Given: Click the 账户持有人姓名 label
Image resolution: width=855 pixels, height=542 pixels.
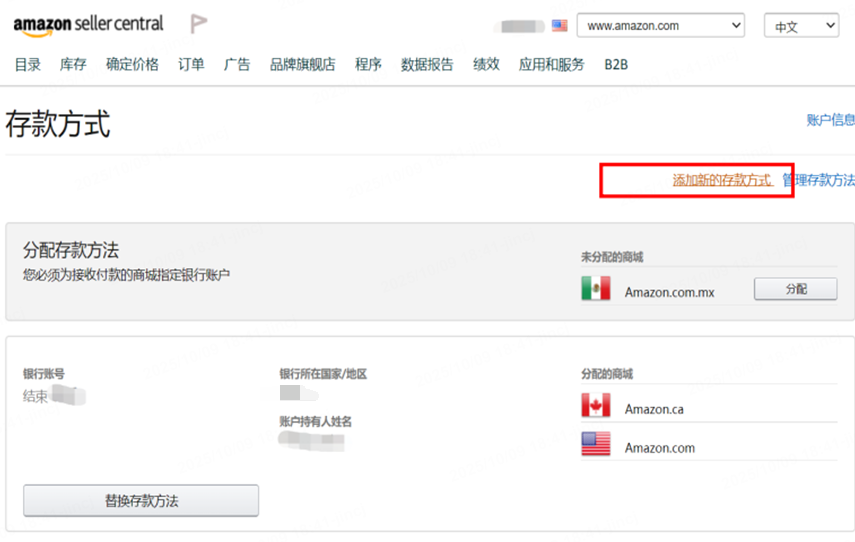Looking at the screenshot, I should [316, 421].
